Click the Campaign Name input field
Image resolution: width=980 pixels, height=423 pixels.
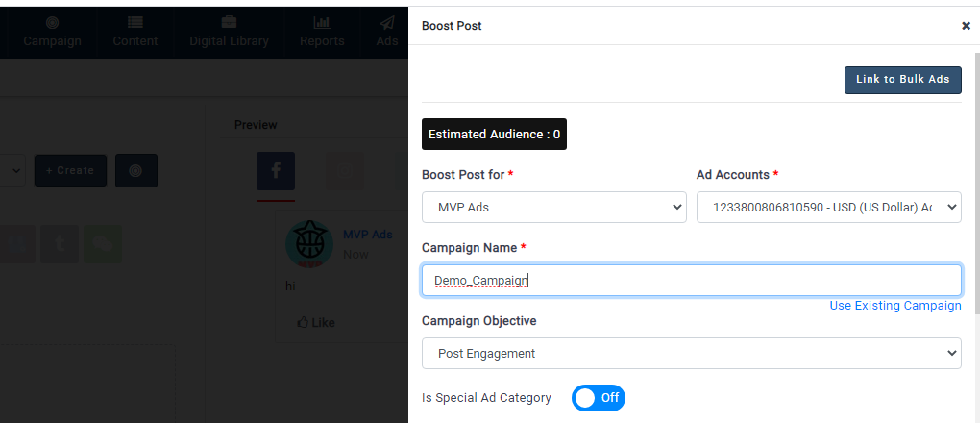coord(691,280)
